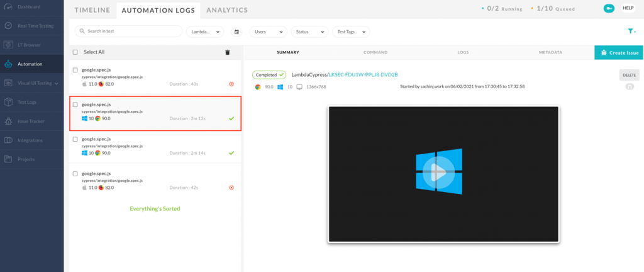Tick checkbox for first google.spec.js test
The image size is (644, 272).
[75, 70]
